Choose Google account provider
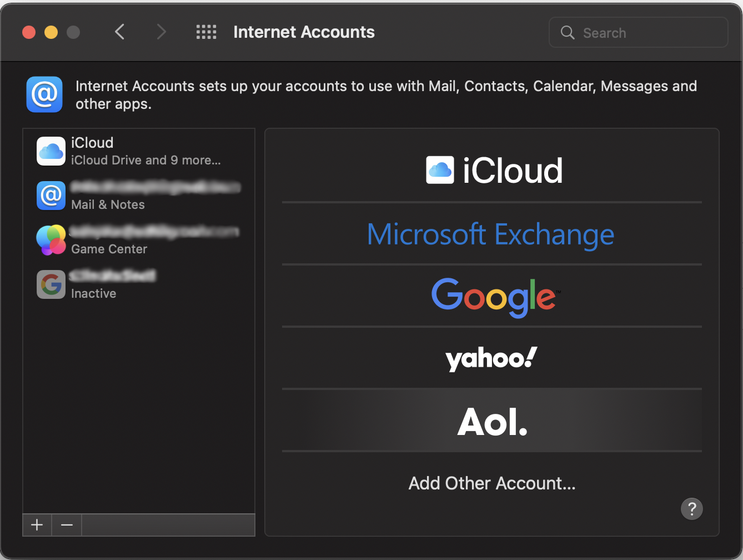The height and width of the screenshot is (560, 743). click(492, 296)
